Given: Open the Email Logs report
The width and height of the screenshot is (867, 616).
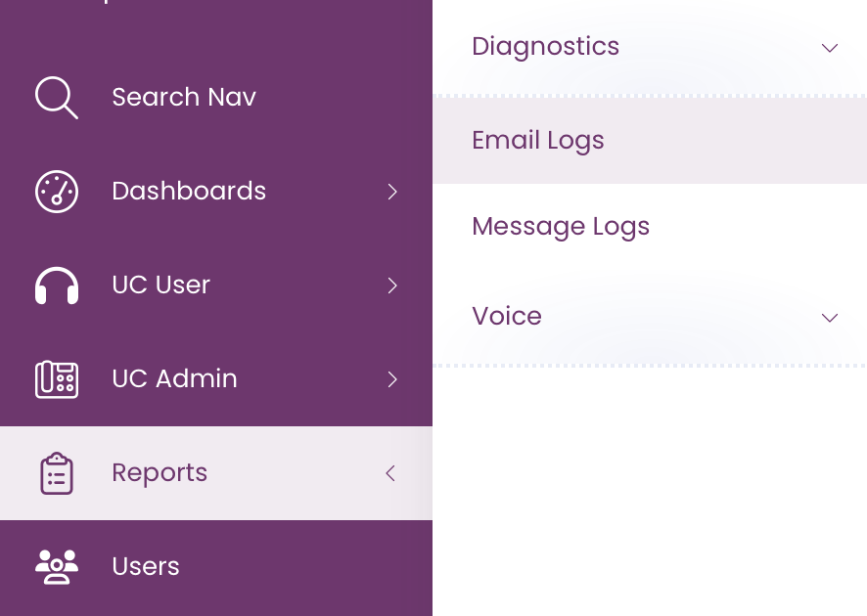Looking at the screenshot, I should 650,141.
